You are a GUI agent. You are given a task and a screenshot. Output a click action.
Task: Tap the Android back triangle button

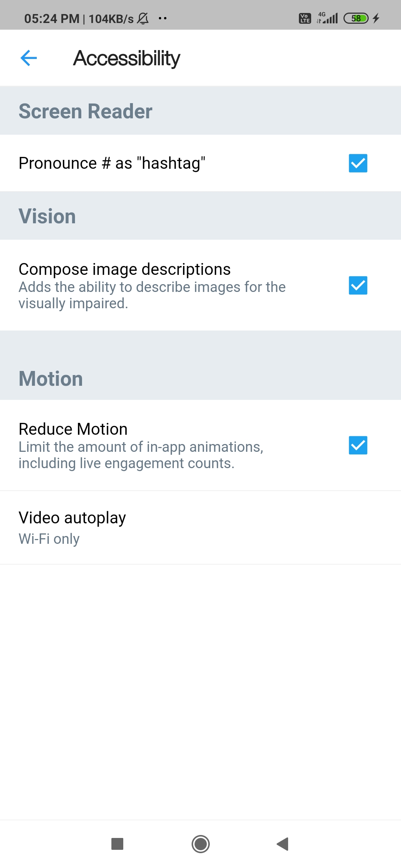(283, 844)
